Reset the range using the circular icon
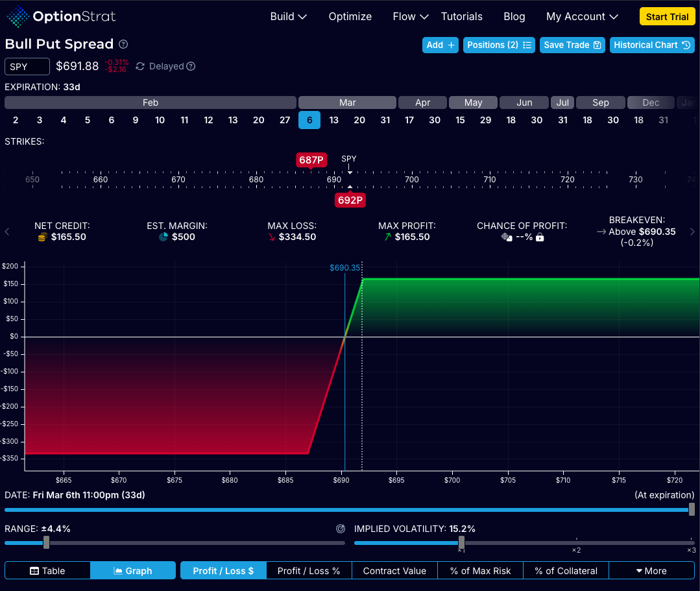700x591 pixels. point(341,529)
